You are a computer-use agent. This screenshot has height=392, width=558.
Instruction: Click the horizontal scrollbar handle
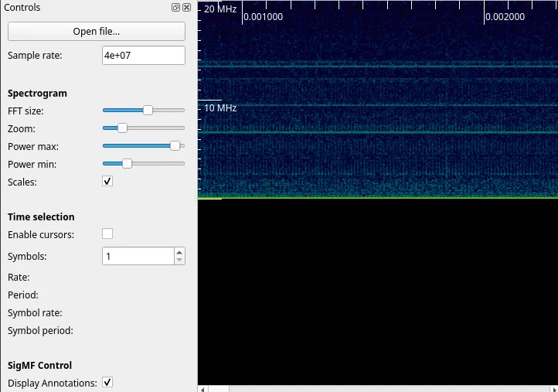tap(219, 389)
